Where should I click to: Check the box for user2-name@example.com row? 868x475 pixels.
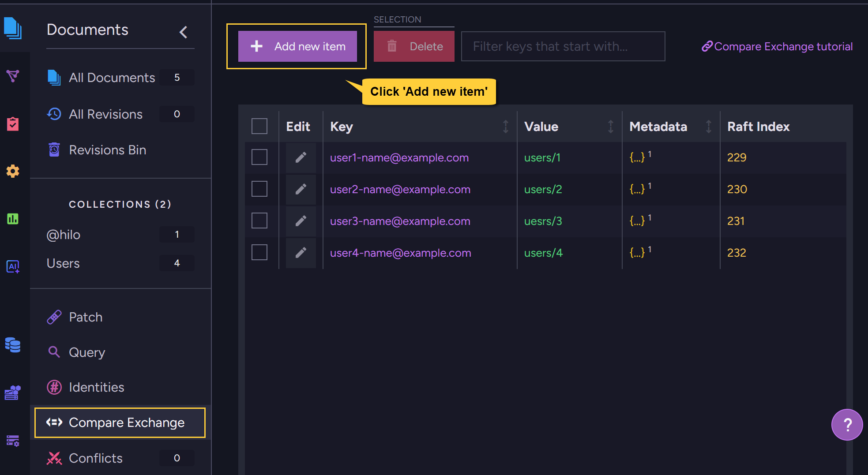click(x=259, y=189)
